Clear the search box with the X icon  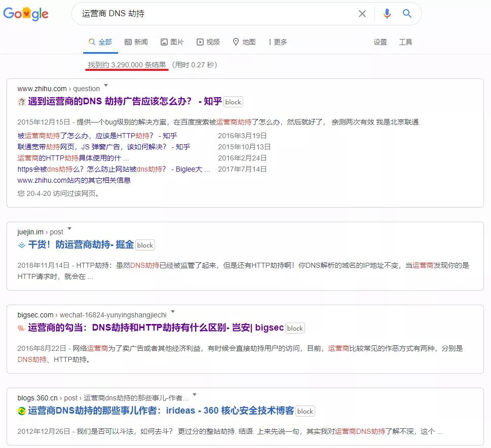[x=362, y=14]
